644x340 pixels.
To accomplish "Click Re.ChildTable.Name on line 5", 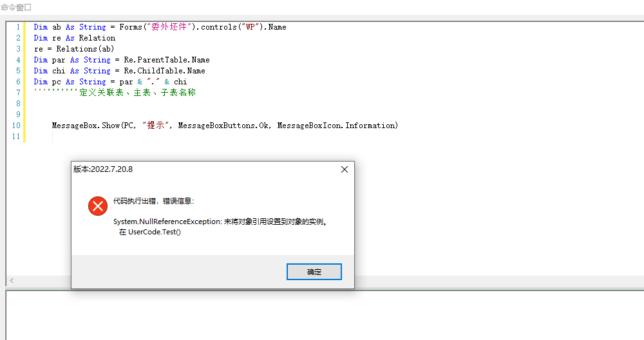I will click(164, 71).
